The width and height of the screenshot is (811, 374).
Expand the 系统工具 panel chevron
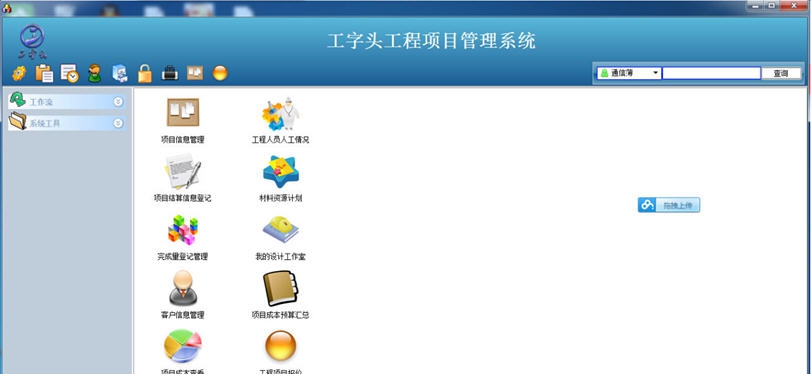[118, 123]
